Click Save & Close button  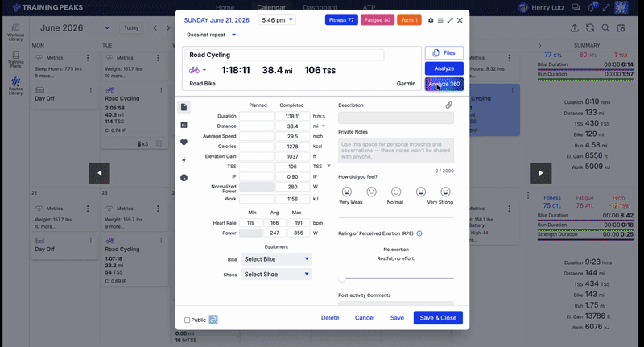(x=438, y=318)
